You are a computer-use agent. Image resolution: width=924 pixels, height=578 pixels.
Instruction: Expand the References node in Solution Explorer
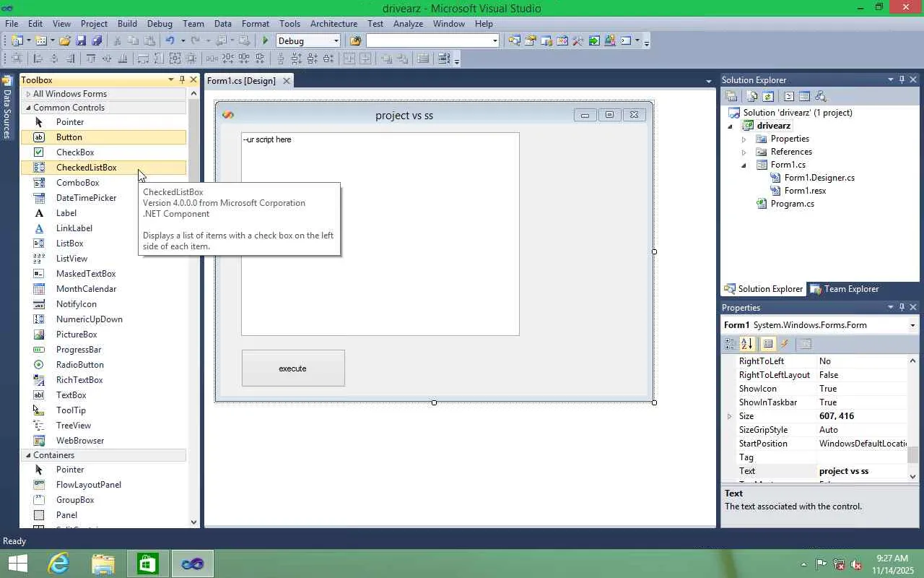tap(744, 152)
